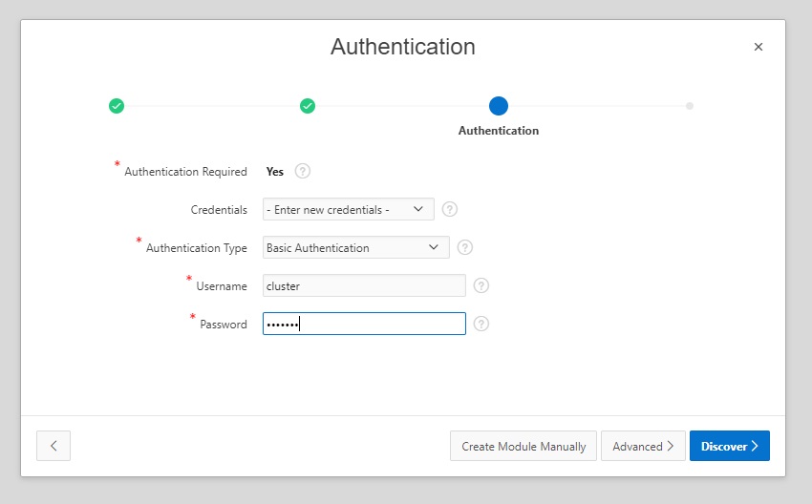This screenshot has height=504, width=812.
Task: Open help icon next to Password field
Action: (x=481, y=324)
